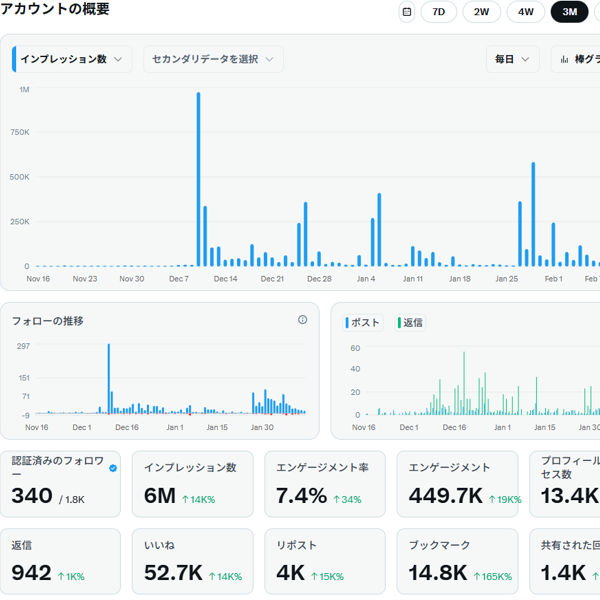Click the verified badge icon on follower card
Viewport: 600px width, 600px height.
click(113, 468)
